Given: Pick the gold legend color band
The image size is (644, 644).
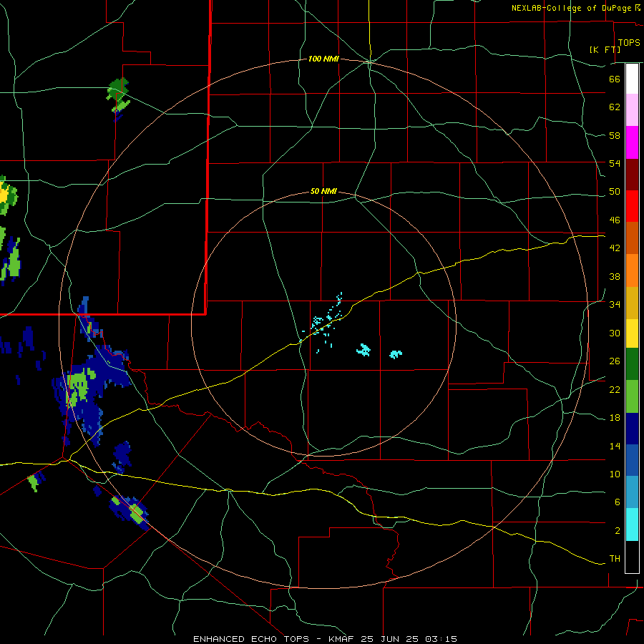Looking at the screenshot, I should [x=632, y=303].
